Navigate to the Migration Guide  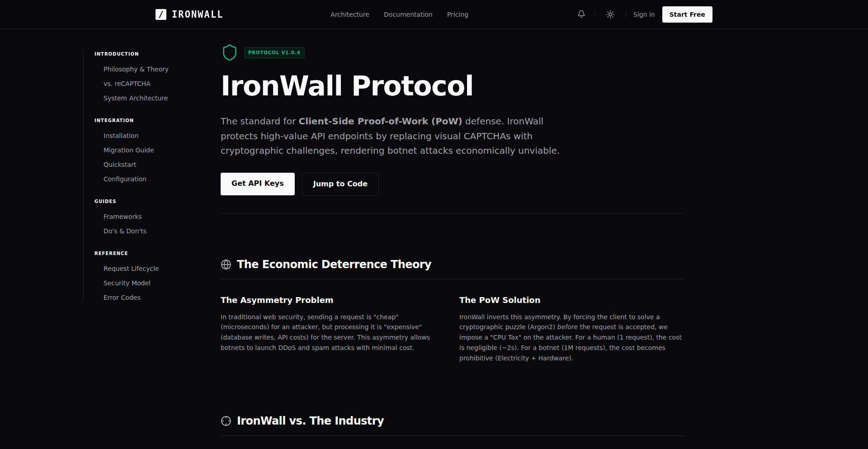pos(128,150)
